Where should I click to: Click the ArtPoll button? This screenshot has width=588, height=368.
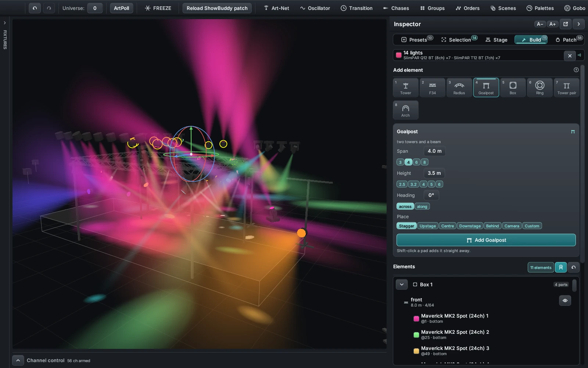(121, 8)
